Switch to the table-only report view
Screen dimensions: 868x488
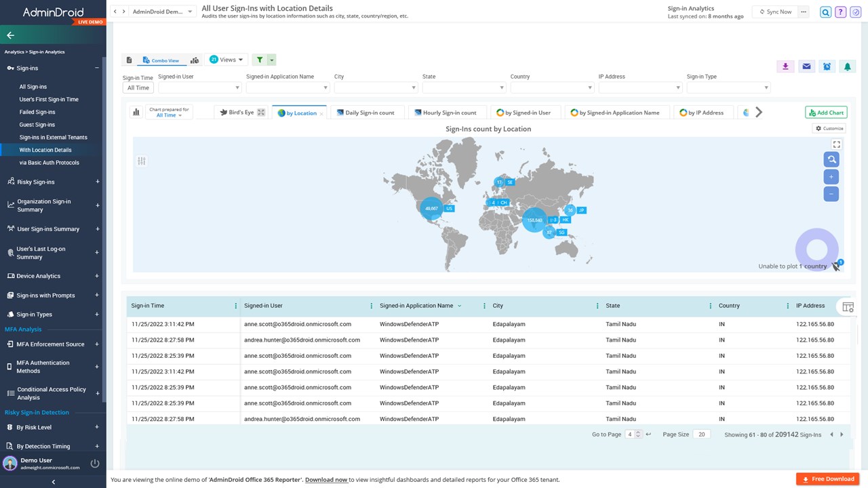(129, 60)
